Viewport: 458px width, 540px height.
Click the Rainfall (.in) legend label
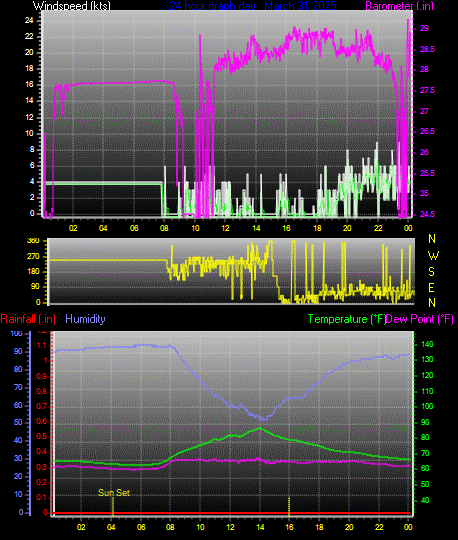pyautogui.click(x=28, y=319)
